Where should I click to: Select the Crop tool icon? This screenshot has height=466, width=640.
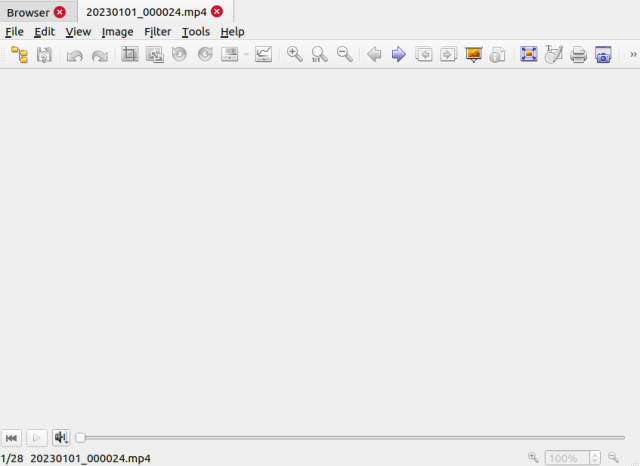130,54
